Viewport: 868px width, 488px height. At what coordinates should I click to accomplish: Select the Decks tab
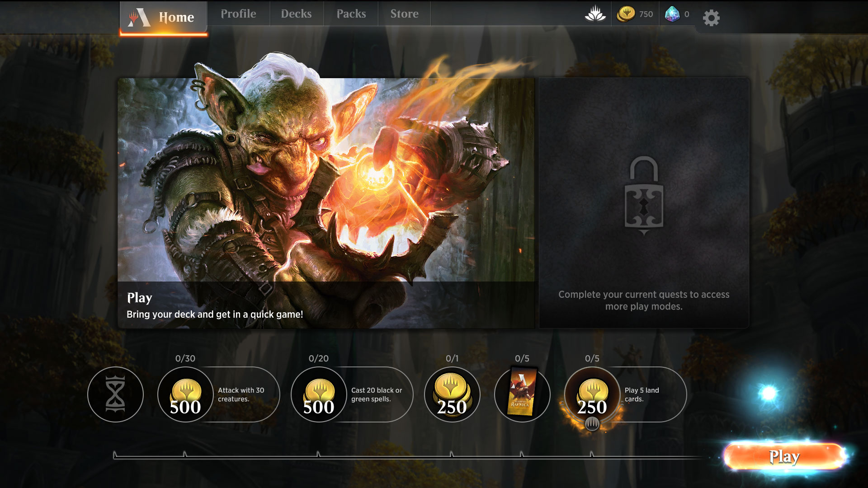296,14
